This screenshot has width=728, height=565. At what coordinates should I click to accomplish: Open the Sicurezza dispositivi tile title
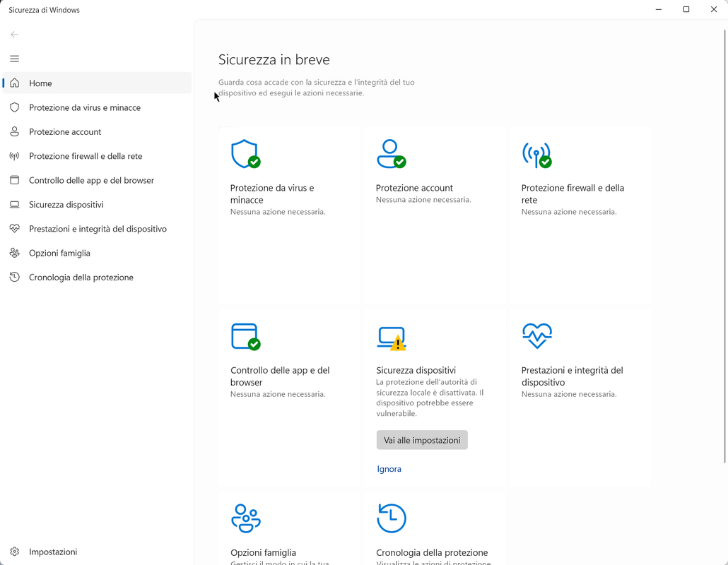[416, 370]
